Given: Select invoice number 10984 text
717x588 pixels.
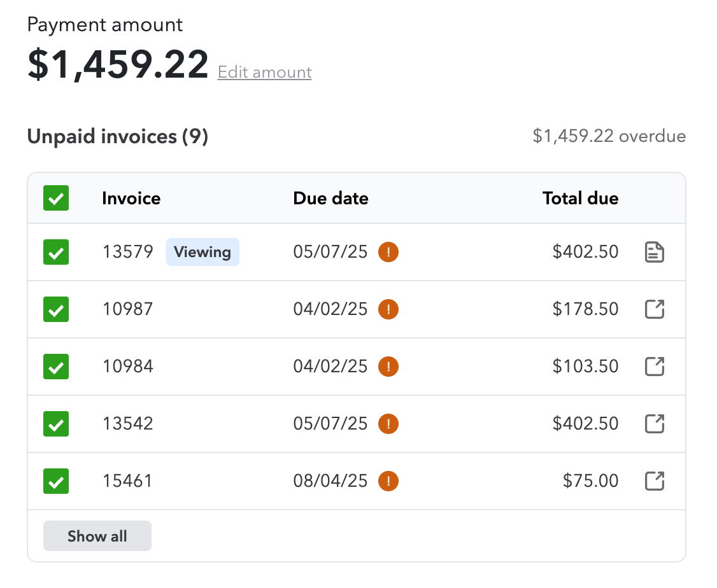Looking at the screenshot, I should [x=127, y=367].
